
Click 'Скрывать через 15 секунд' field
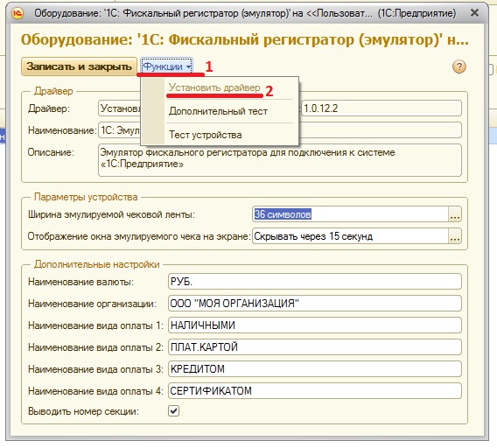click(x=351, y=236)
